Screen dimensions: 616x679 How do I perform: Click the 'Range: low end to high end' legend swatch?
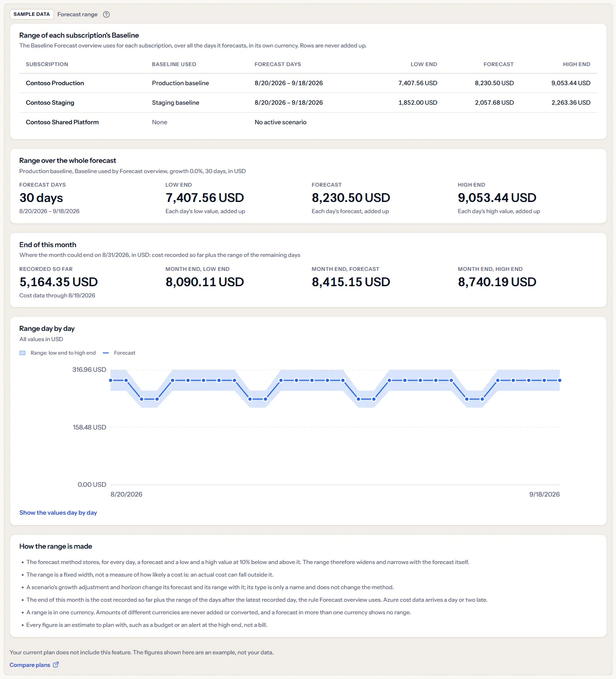click(x=22, y=353)
